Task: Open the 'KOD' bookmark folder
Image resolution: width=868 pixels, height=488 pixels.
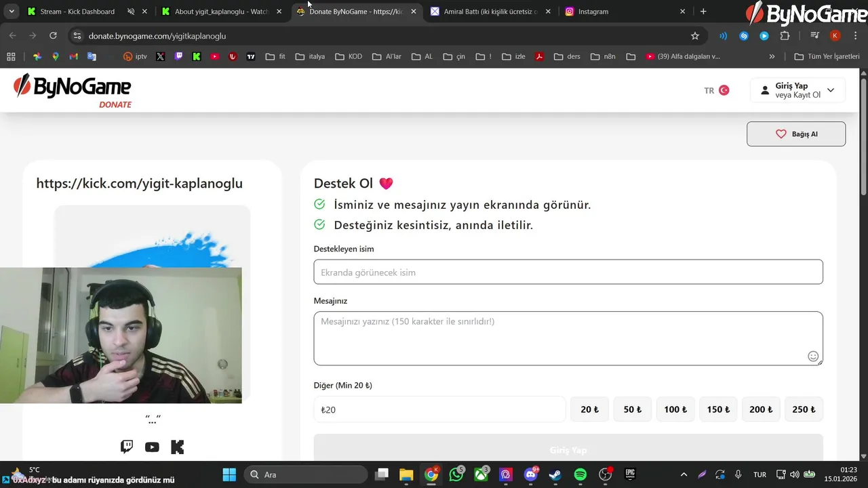Action: [349, 57]
